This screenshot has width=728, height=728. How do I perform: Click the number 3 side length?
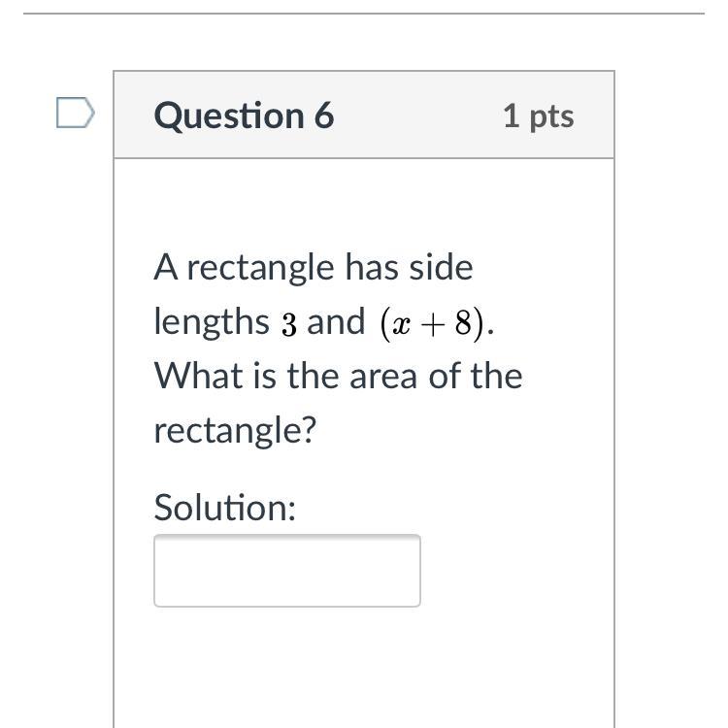[289, 323]
